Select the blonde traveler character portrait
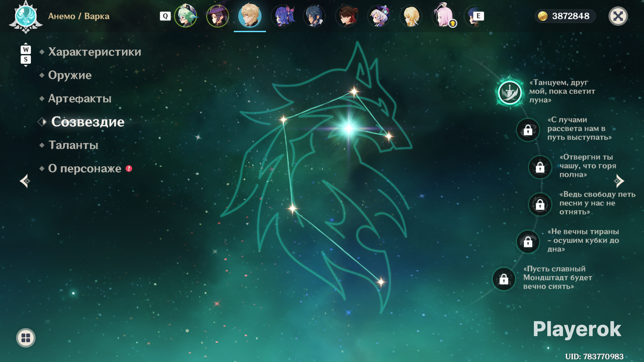 click(411, 16)
